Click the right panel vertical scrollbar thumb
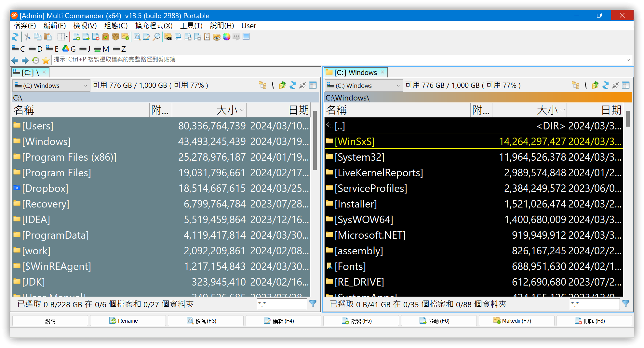Viewport: 644px width, 348px height. coord(628,119)
